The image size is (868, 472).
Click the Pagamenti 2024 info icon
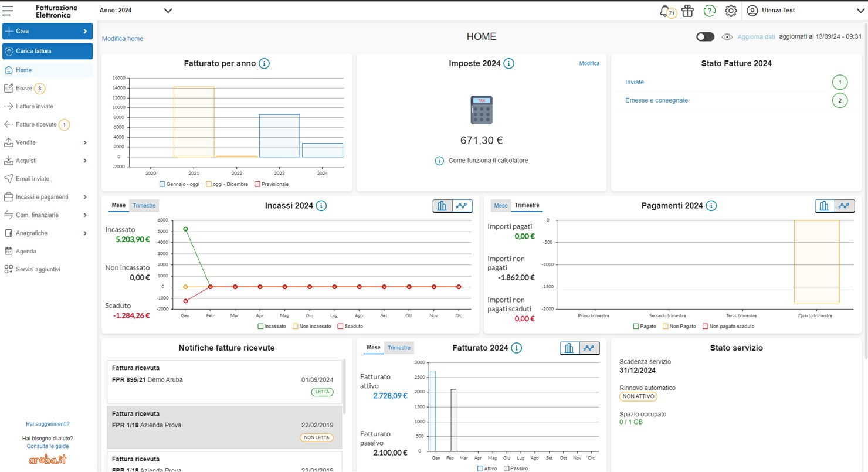click(x=711, y=206)
